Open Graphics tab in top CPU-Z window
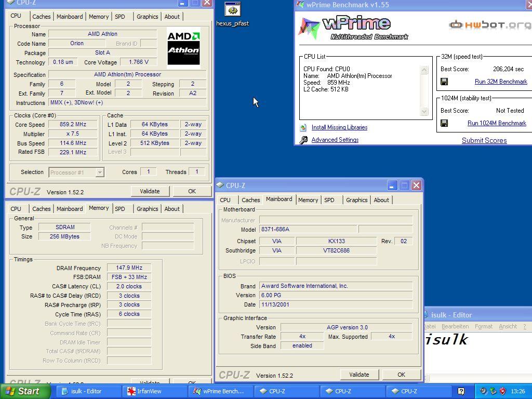Image resolution: width=532 pixels, height=399 pixels. click(147, 17)
